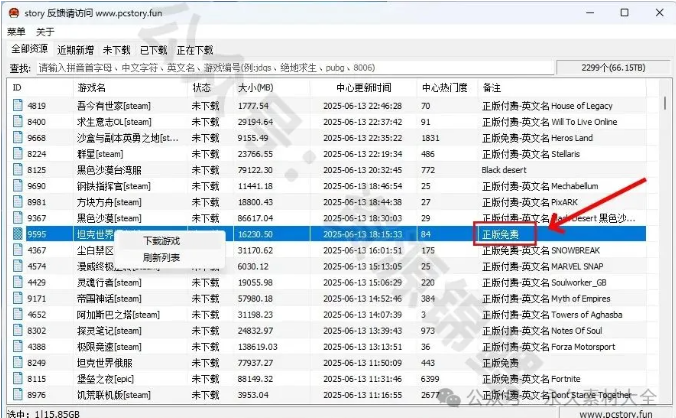The width and height of the screenshot is (676, 418).
Task: Switch to 全部资源 tab
Action: 29,49
